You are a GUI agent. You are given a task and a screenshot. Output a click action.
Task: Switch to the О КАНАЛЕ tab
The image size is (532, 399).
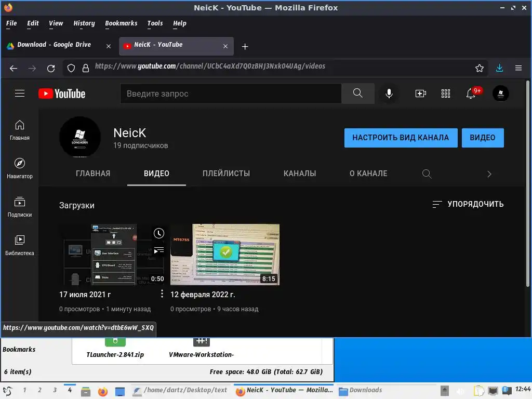[x=368, y=174]
